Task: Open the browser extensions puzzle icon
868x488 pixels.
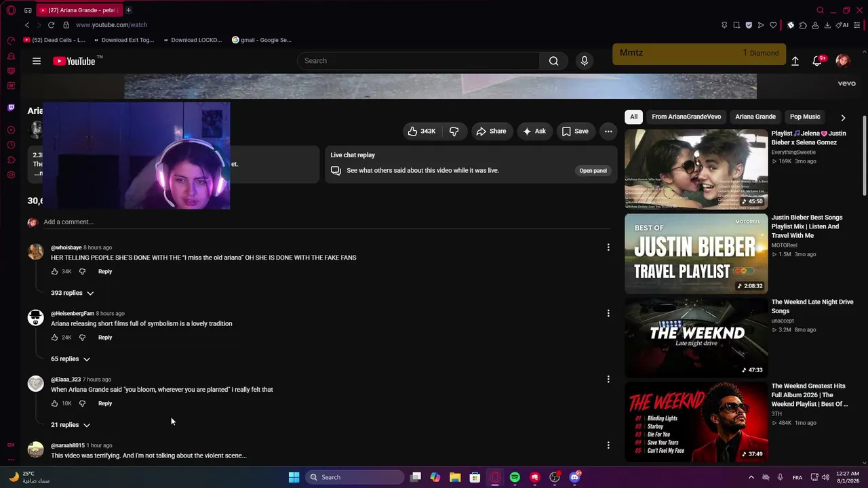Action: click(x=803, y=25)
